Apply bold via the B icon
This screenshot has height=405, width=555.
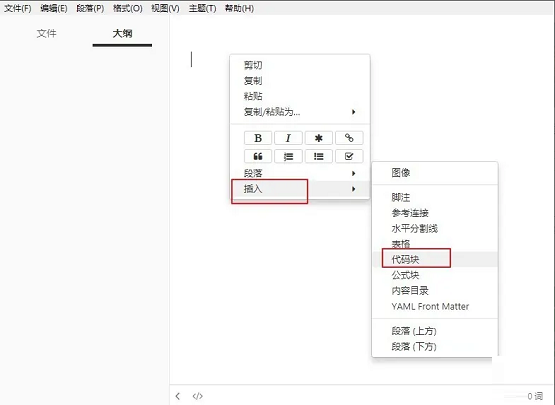point(258,138)
